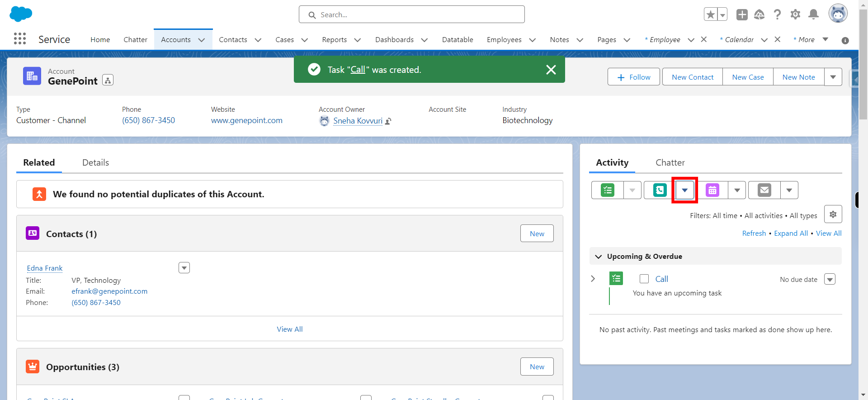
Task: Select the Related tab
Action: 39,162
